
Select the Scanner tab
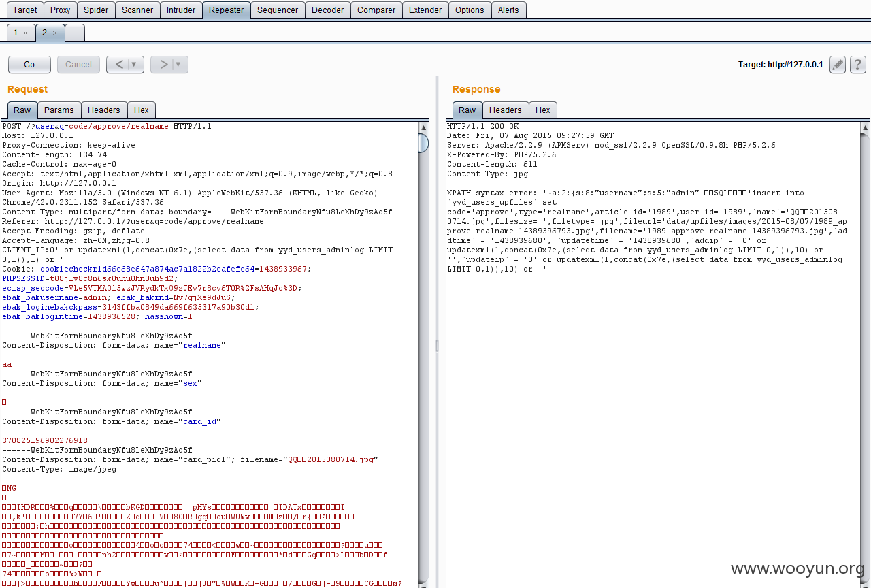(x=137, y=10)
